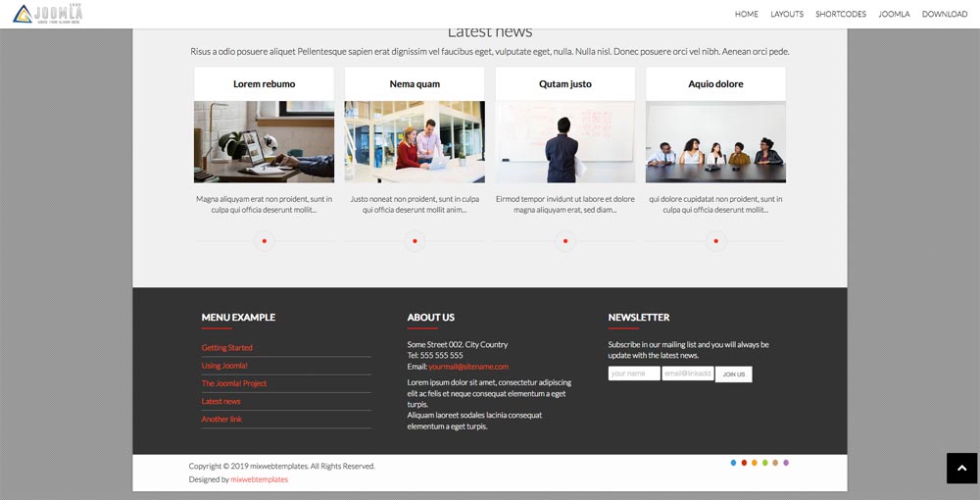Open the Shortcodes menu
Image resolution: width=980 pixels, height=500 pixels.
841,15
